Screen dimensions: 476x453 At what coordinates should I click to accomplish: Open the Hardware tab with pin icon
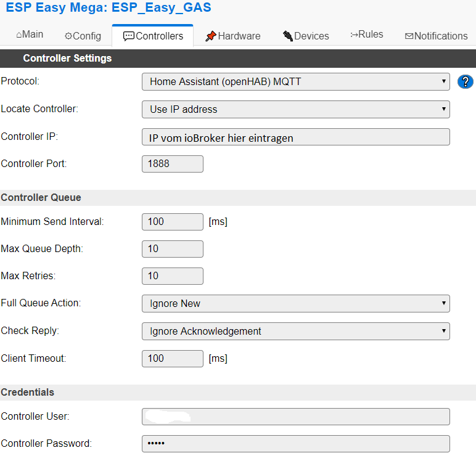[x=232, y=36]
